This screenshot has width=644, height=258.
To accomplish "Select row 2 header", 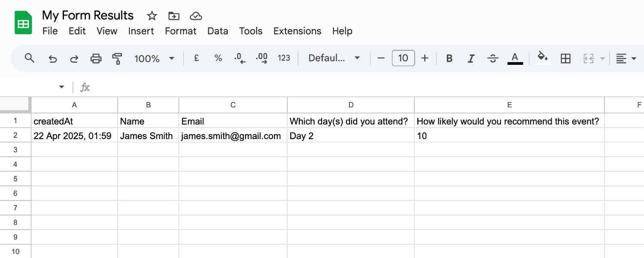I will tap(15, 135).
